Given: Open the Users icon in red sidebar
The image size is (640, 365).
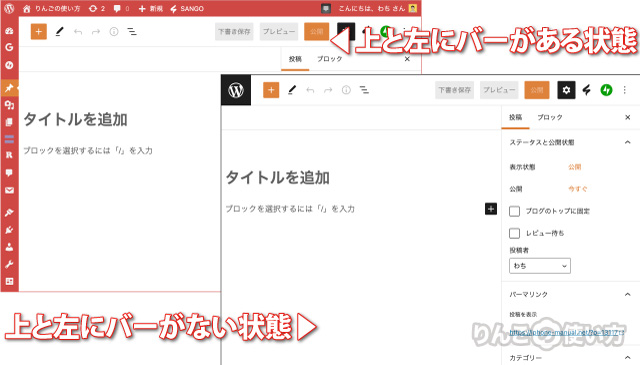Looking at the screenshot, I should [x=9, y=247].
